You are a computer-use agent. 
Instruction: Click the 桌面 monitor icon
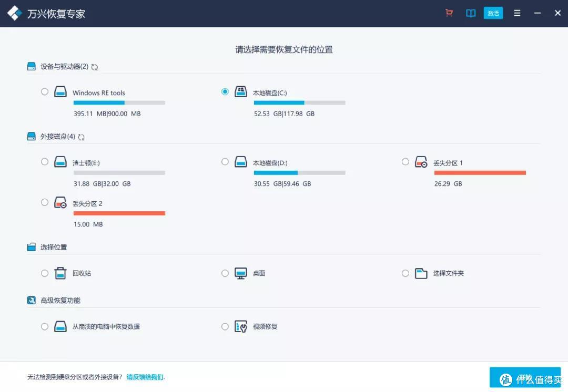(x=241, y=273)
